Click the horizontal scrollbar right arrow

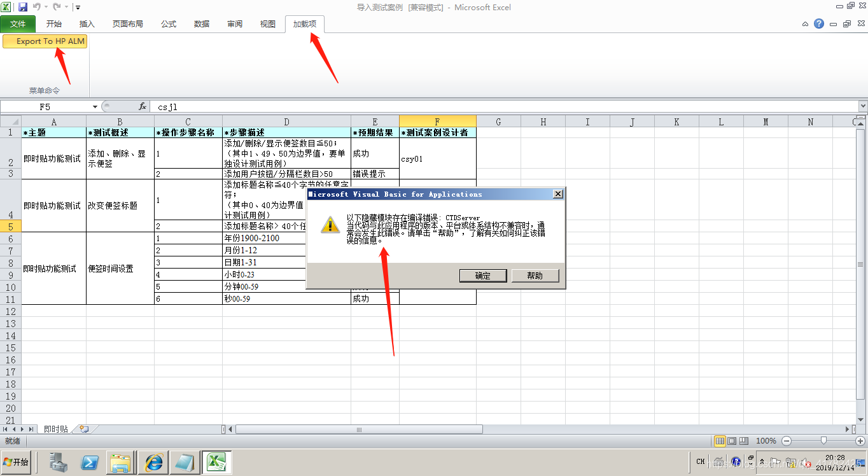point(847,430)
